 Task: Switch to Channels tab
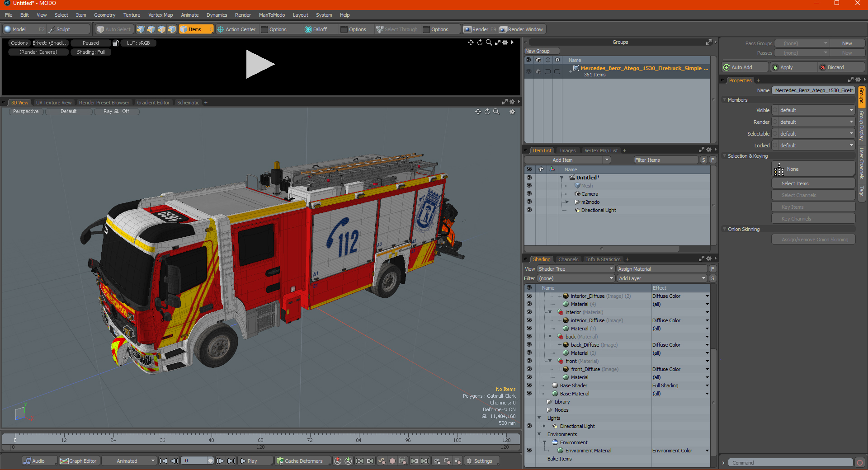pyautogui.click(x=568, y=259)
